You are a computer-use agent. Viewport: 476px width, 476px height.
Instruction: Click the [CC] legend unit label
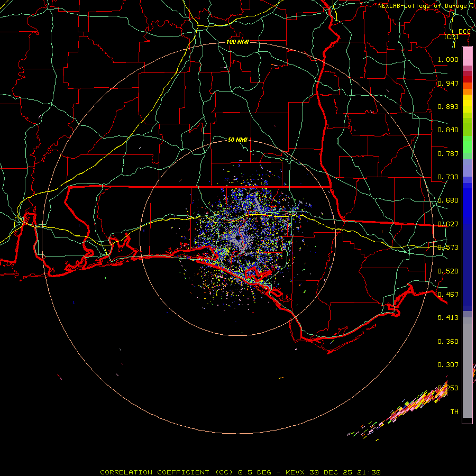(x=452, y=36)
